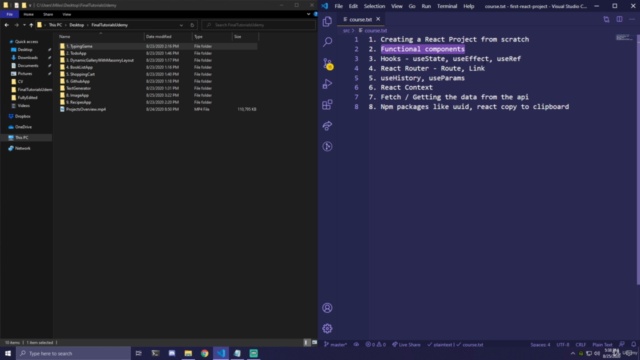Open the Search view in VS Code

[327, 42]
